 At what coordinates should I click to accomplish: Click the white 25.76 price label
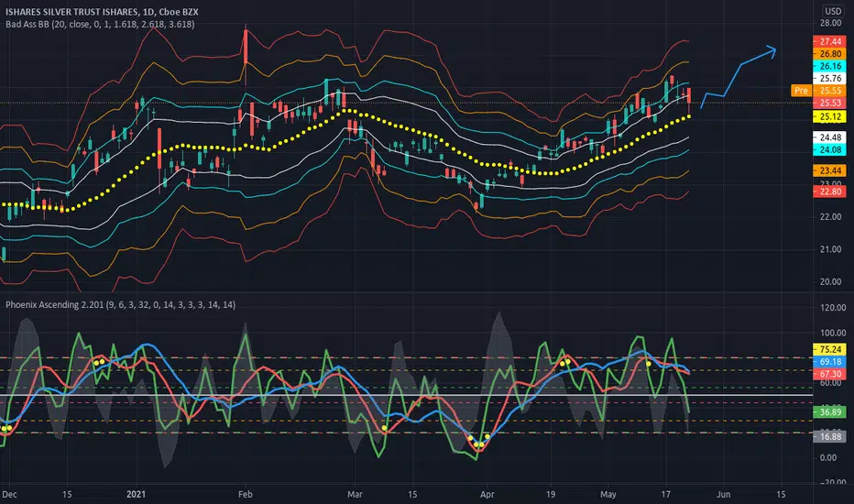(x=829, y=79)
